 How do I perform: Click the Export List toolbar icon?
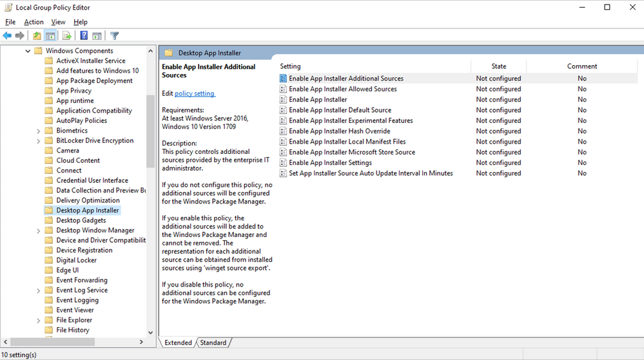coord(66,36)
